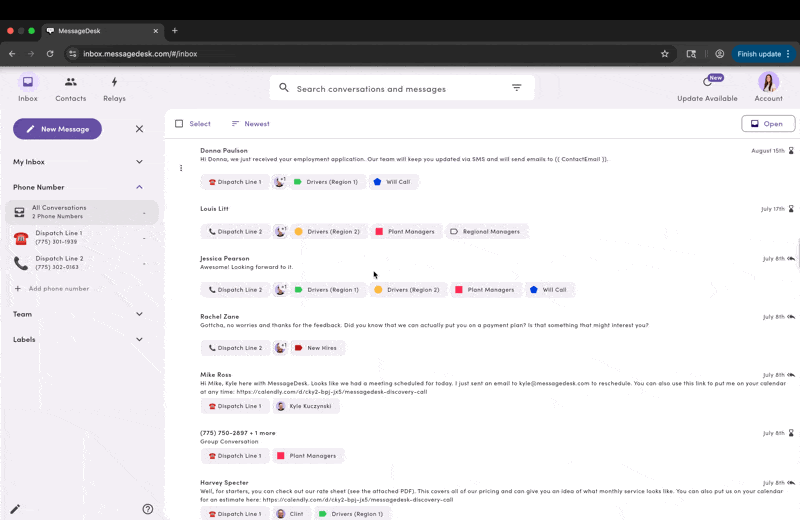Open browser profile icon
Viewport: 800px width, 520px height.
click(719, 54)
